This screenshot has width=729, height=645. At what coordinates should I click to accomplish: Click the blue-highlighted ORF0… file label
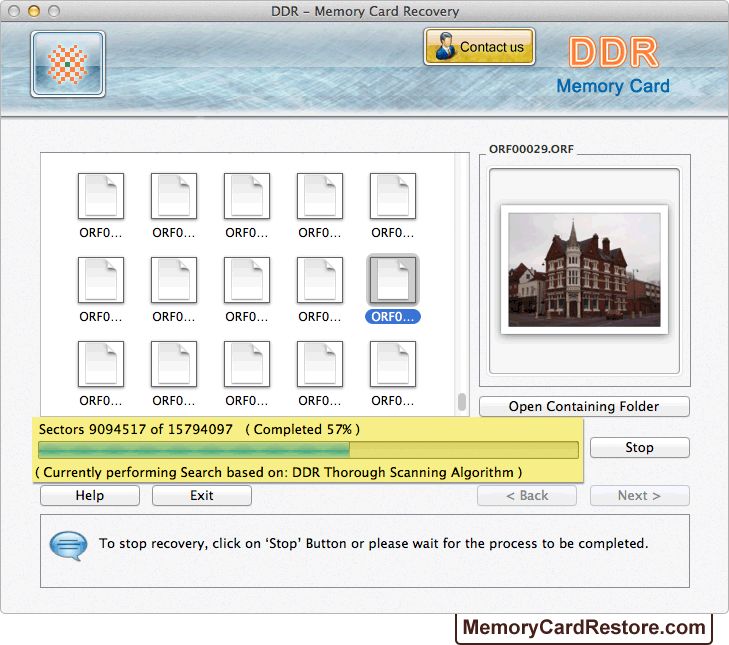pos(393,317)
